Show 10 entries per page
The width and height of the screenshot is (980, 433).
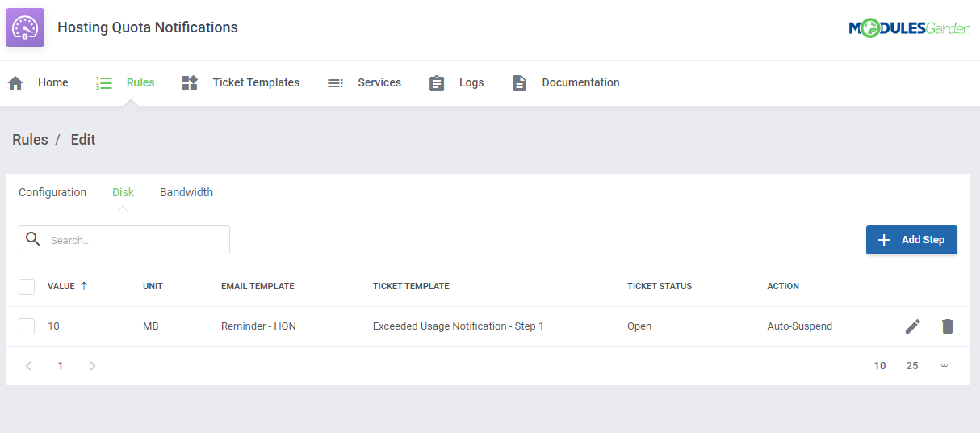(x=880, y=366)
